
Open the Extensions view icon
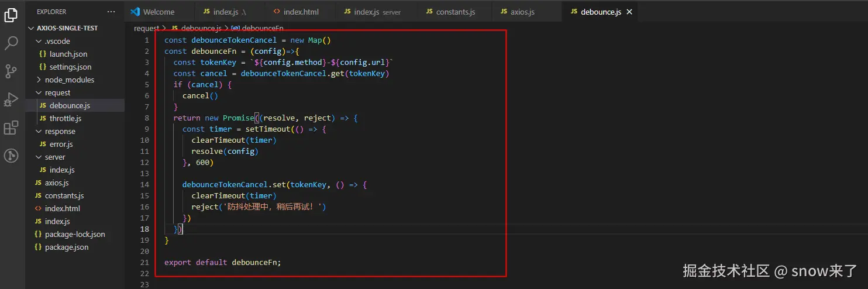pos(11,128)
